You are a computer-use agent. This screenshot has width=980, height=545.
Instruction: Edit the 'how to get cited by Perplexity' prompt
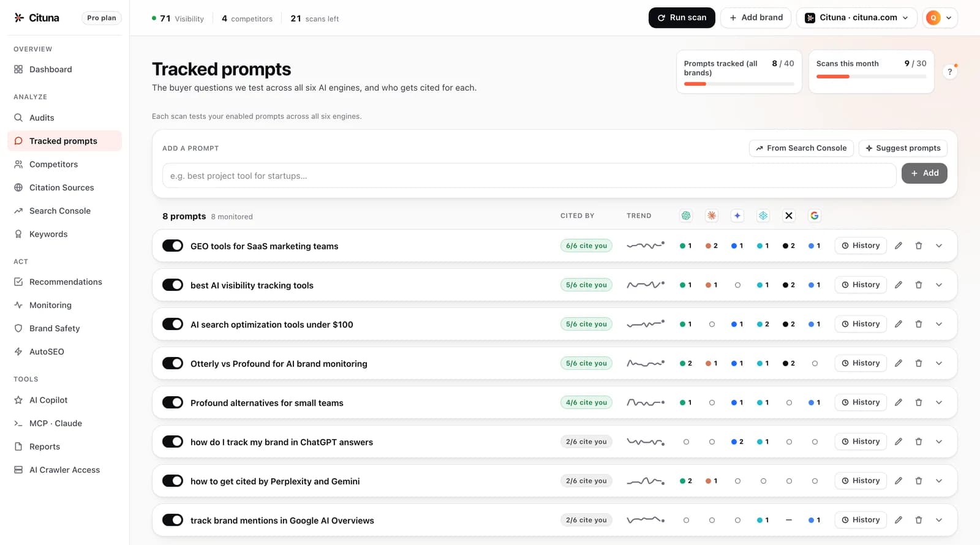899,481
